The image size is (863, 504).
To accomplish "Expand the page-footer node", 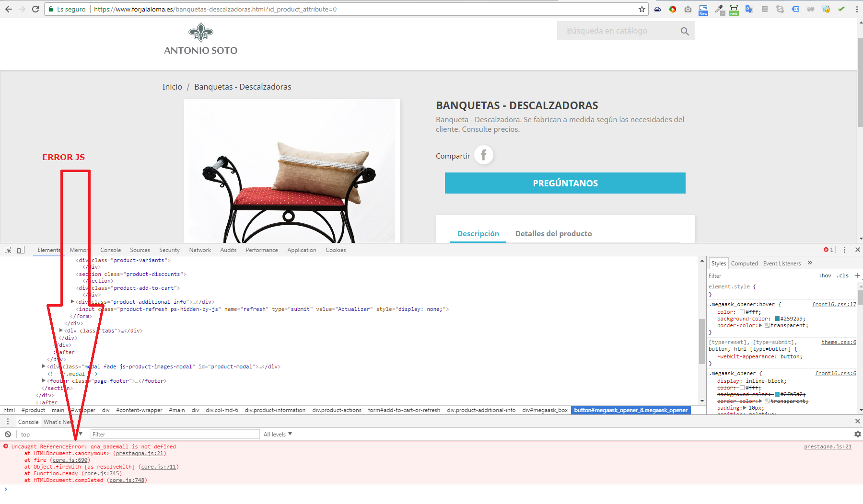I will point(44,381).
